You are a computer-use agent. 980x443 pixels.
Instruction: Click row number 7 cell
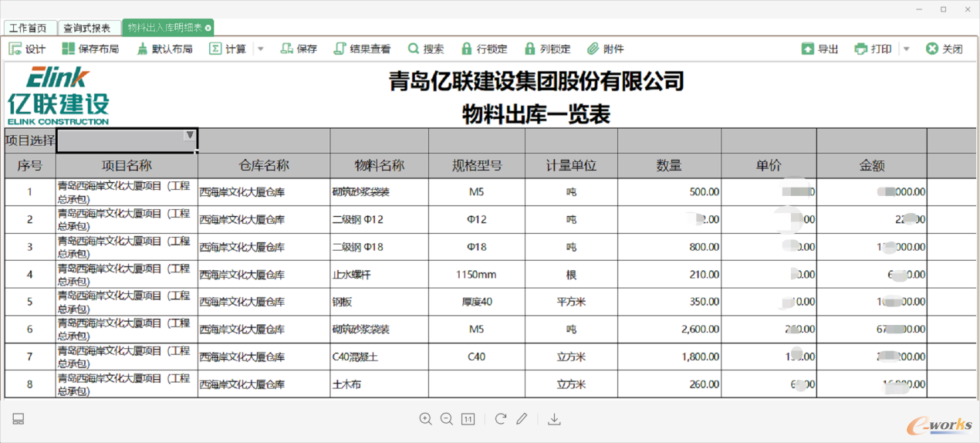pyautogui.click(x=30, y=357)
